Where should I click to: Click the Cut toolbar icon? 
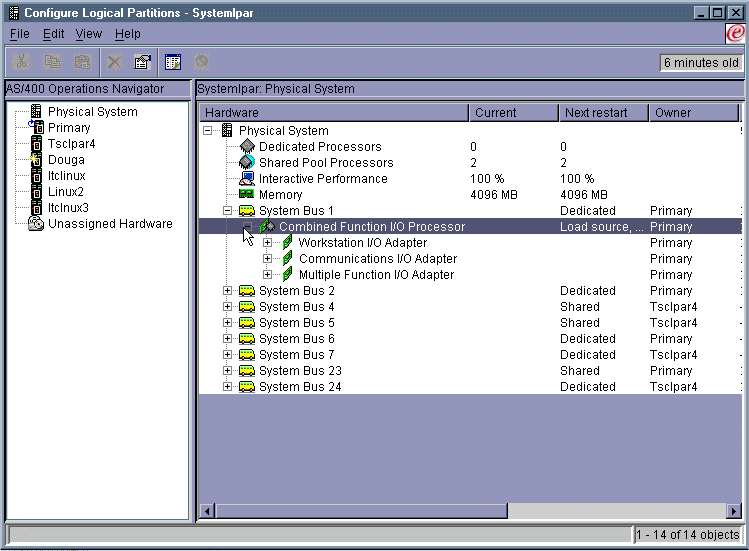coord(21,62)
